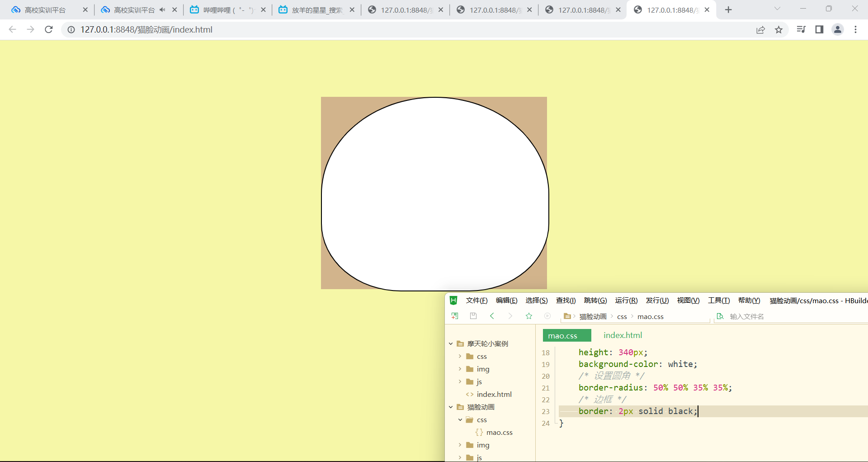Open 工具(T) menu in HBuilder
The image size is (868, 462).
pyautogui.click(x=719, y=300)
